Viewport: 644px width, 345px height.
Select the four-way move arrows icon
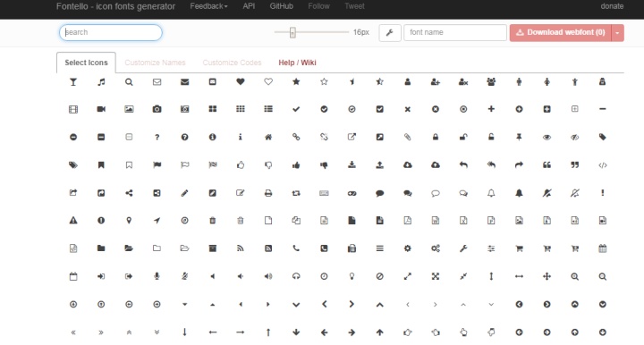[547, 276]
